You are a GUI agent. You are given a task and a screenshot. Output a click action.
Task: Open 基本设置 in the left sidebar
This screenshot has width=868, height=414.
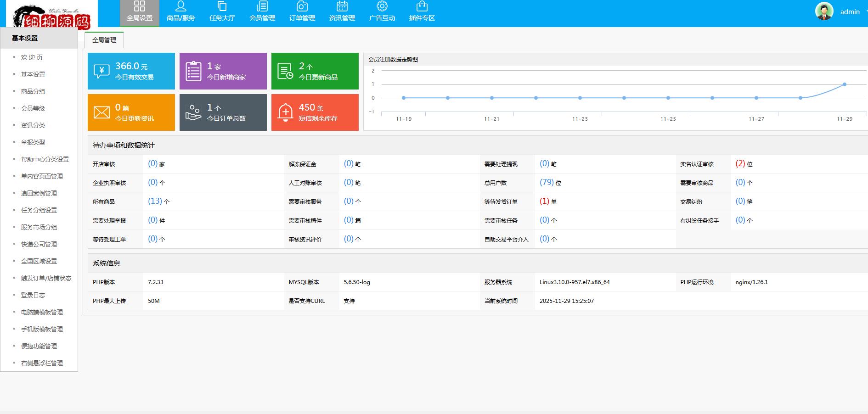point(33,74)
